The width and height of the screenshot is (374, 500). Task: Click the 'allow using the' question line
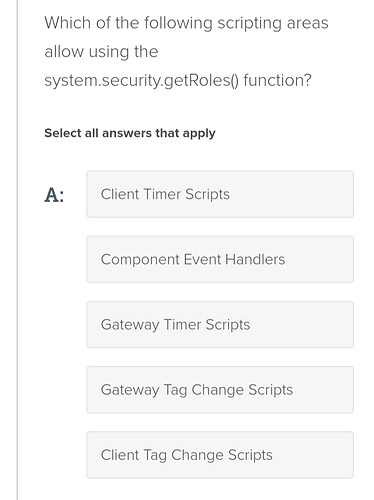point(101,52)
